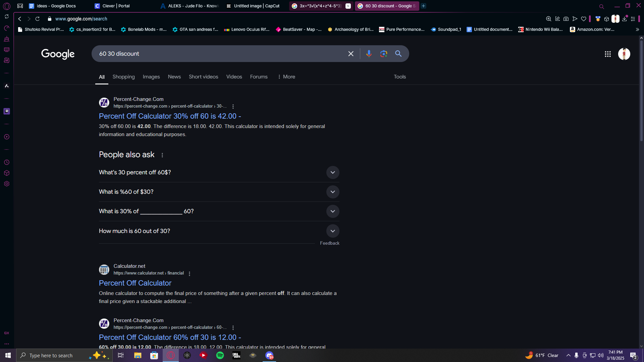
Task: Click the Google logo
Action: point(58,54)
